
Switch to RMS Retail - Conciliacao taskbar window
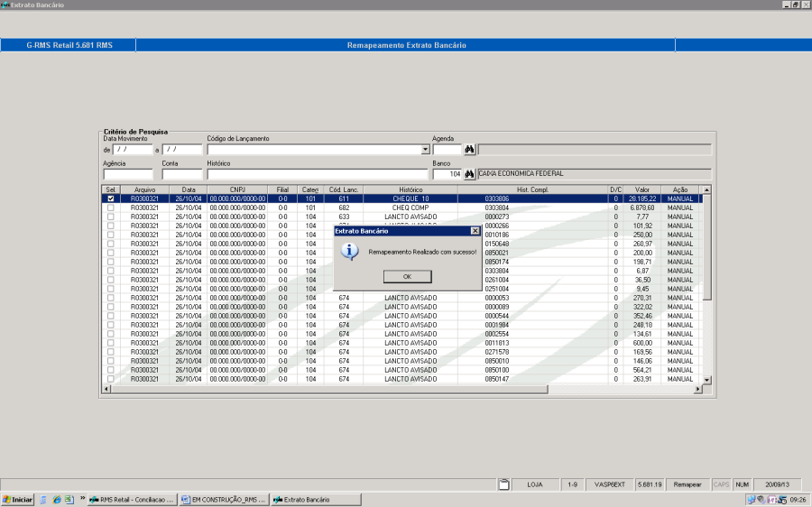click(x=132, y=500)
